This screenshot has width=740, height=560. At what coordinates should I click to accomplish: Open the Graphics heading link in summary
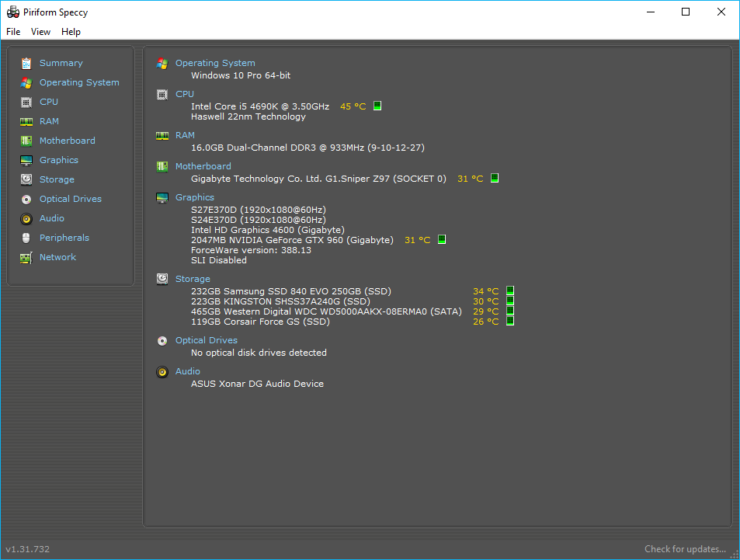[195, 197]
